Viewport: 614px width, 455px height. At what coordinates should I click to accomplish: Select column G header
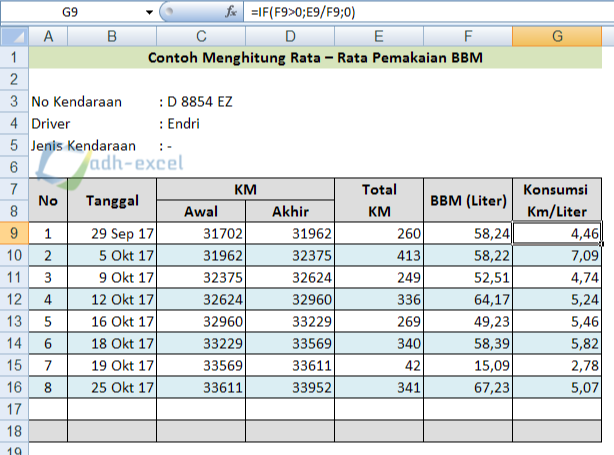pyautogui.click(x=557, y=37)
